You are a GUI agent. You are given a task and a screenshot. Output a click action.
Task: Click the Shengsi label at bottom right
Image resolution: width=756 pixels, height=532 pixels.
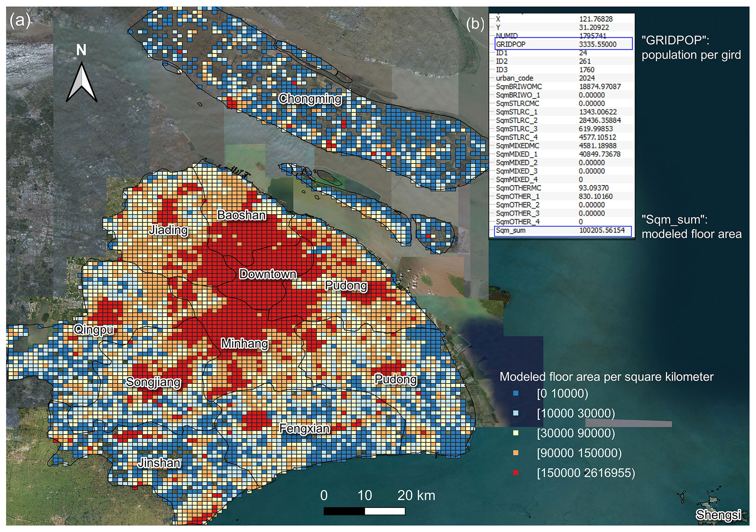pyautogui.click(x=718, y=515)
